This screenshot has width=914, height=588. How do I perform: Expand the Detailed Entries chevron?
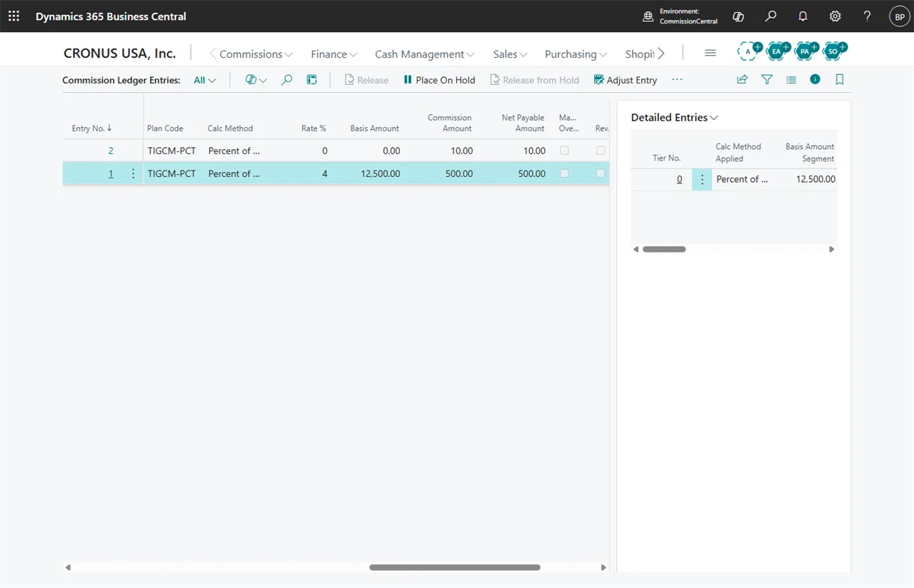point(714,118)
